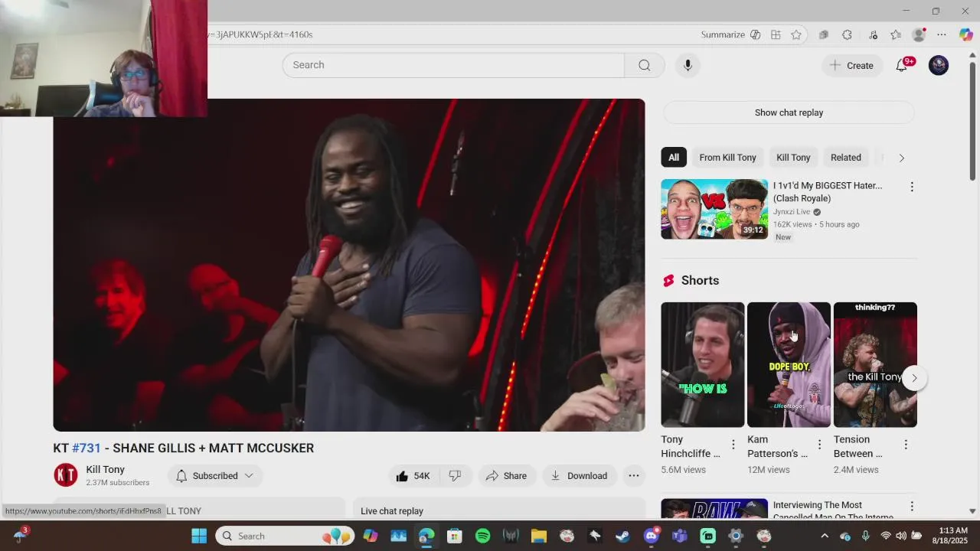Image resolution: width=980 pixels, height=551 pixels.
Task: Add page to favorites star icon
Action: (x=796, y=34)
